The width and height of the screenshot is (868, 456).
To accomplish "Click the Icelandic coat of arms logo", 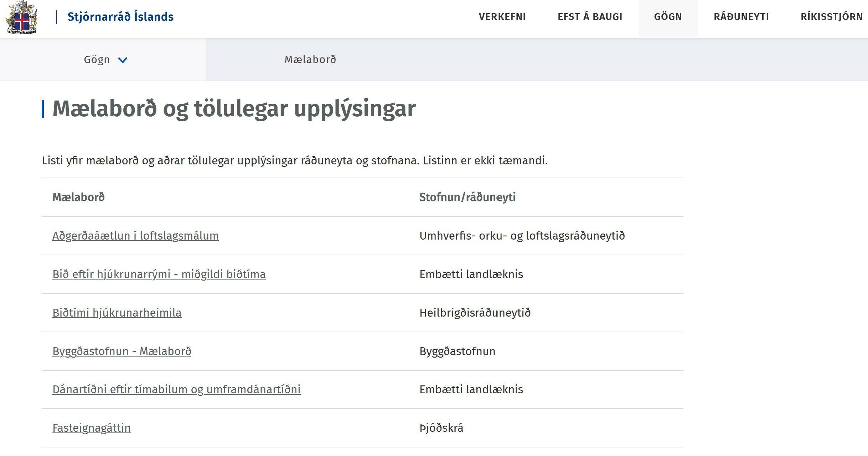I will tap(21, 17).
